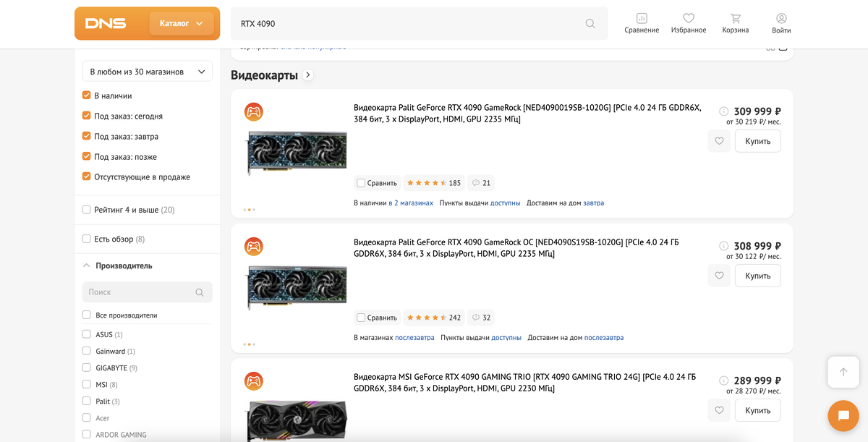The height and width of the screenshot is (442, 868).
Task: Click the search magnifier icon in top bar
Action: (x=590, y=24)
